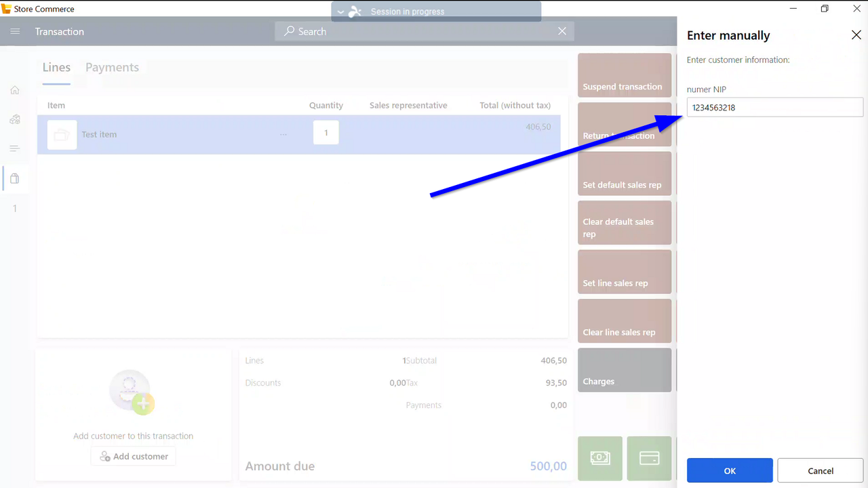Screen dimensions: 868x488
Task: Click the Add customer button
Action: tap(134, 456)
